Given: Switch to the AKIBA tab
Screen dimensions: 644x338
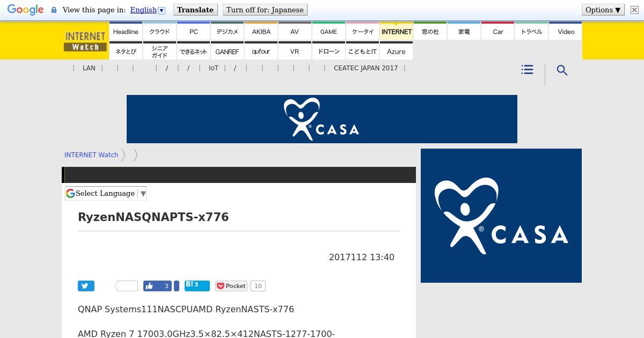Looking at the screenshot, I should pos(261,32).
